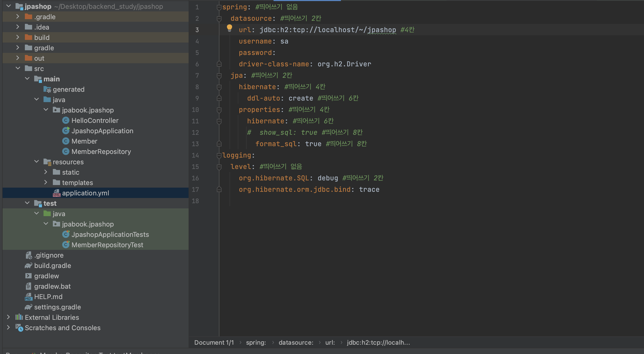
Task: Toggle fold marker on jpa line
Action: point(219,76)
